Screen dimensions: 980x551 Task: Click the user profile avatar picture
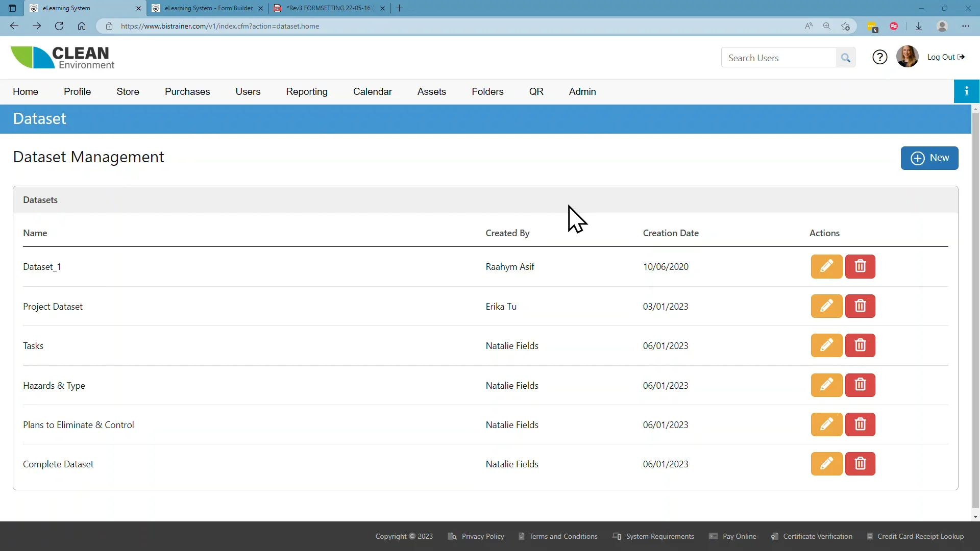click(908, 57)
